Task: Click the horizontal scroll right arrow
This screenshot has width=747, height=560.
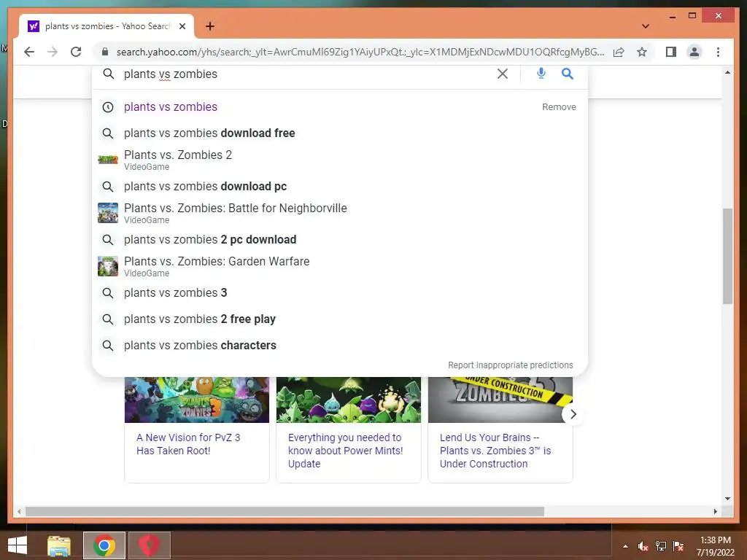Action: 715,511
